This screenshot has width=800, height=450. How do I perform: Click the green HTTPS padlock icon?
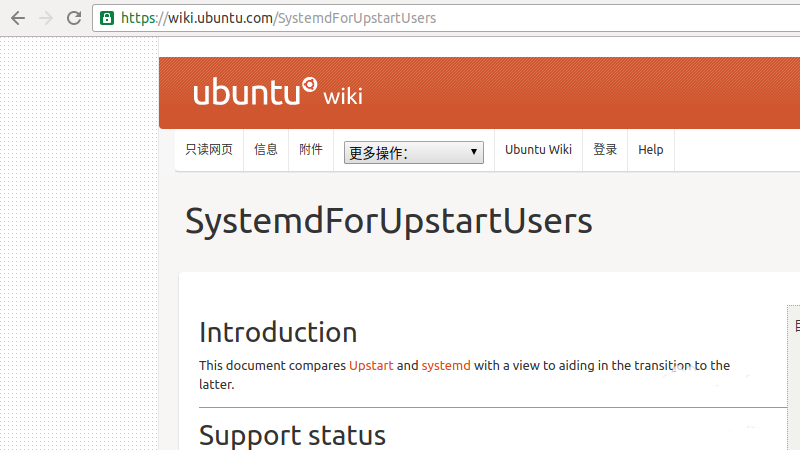(x=107, y=18)
